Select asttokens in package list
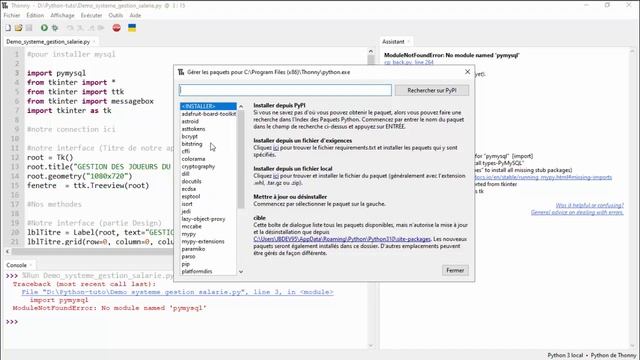 (193, 129)
